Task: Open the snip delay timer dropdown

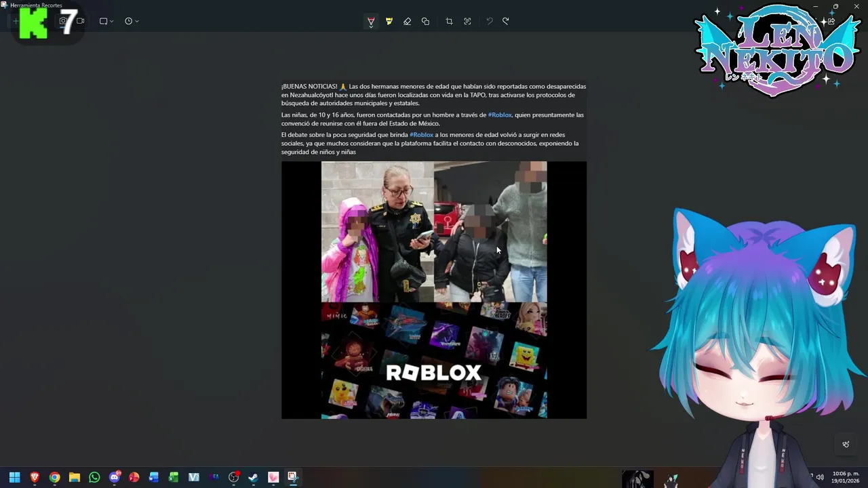Action: tap(132, 21)
